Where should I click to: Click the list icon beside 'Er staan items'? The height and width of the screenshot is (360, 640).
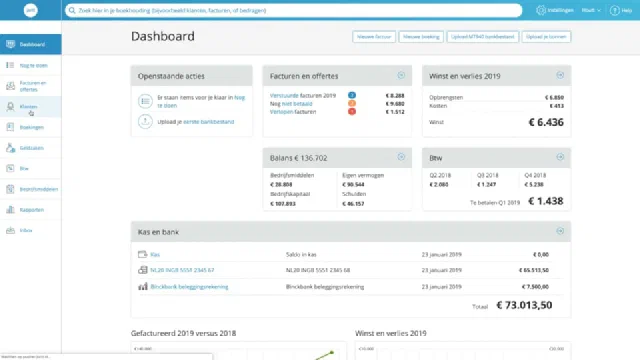click(x=145, y=101)
